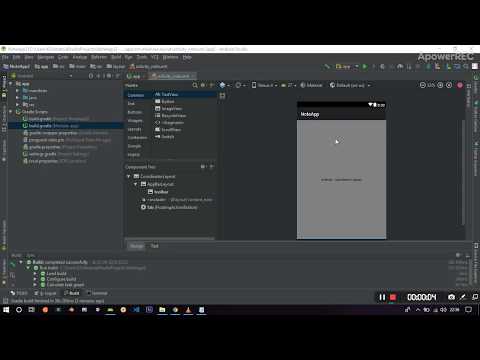Viewport: 480px width, 360px height.
Task: Open the Terminal tool window
Action: [97, 293]
